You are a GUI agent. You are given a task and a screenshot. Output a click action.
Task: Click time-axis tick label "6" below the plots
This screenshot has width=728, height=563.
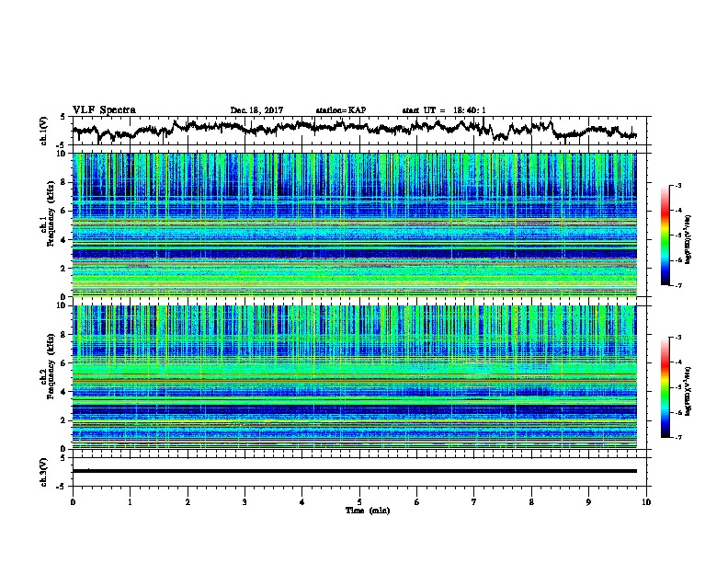click(x=417, y=502)
